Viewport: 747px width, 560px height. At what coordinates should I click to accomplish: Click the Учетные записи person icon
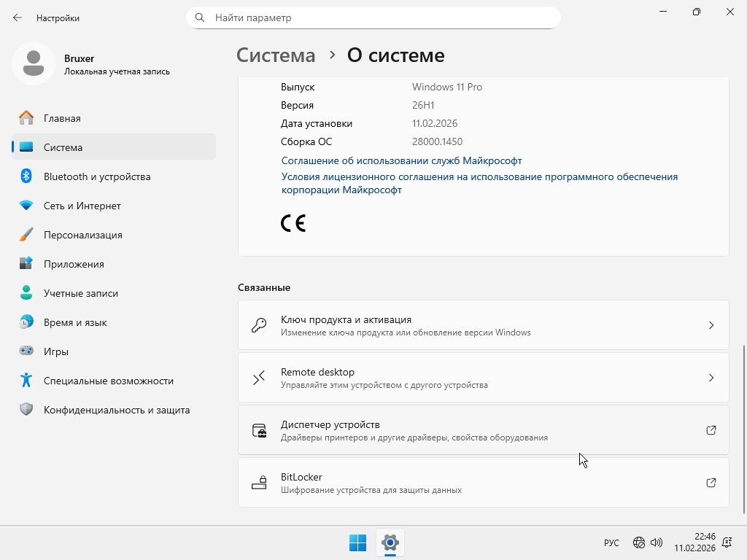click(x=26, y=293)
